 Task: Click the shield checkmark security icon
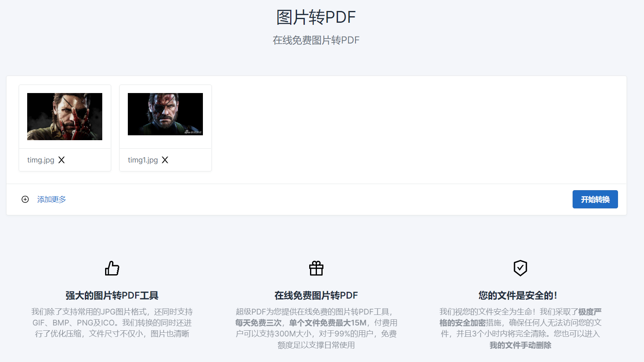[x=520, y=268]
